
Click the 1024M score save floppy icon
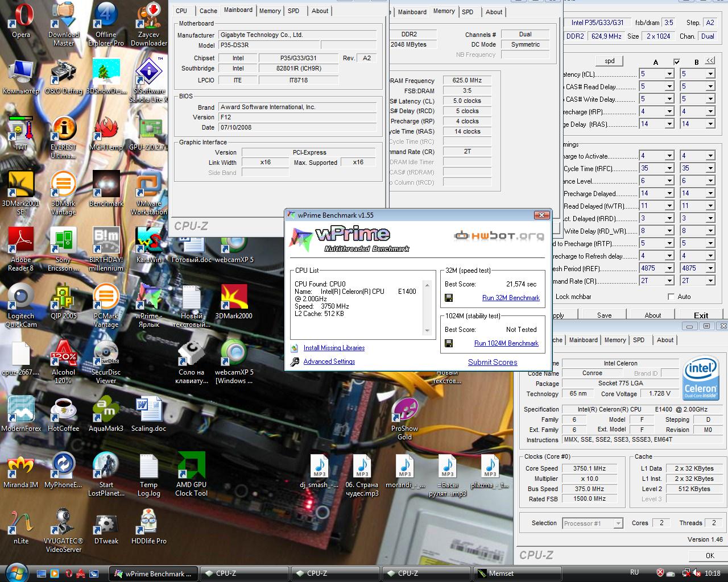click(x=449, y=343)
